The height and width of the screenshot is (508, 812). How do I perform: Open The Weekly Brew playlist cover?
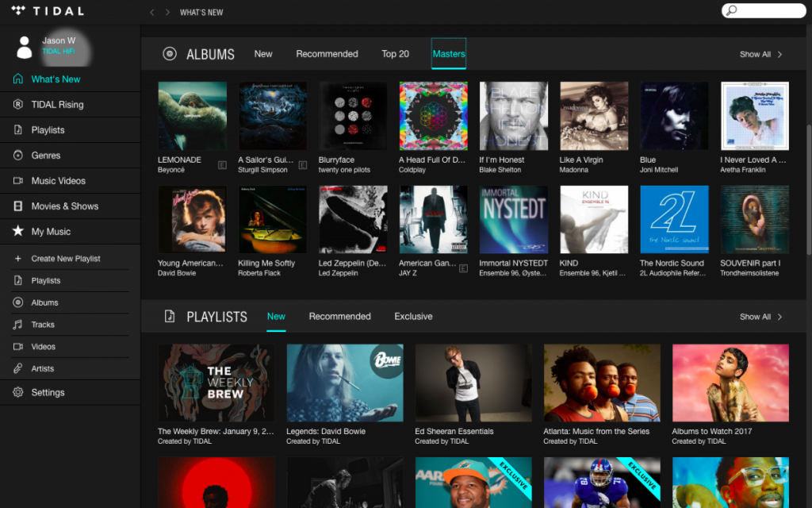(x=216, y=383)
